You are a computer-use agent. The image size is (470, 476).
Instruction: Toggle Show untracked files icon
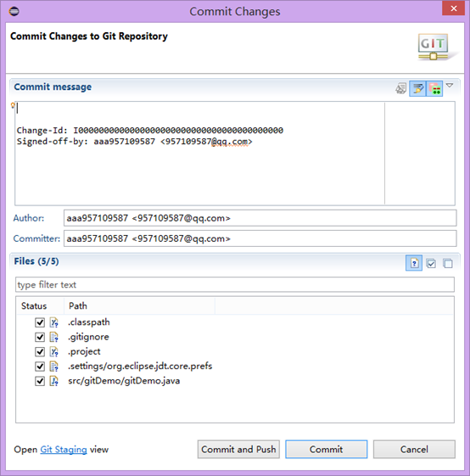(x=414, y=263)
